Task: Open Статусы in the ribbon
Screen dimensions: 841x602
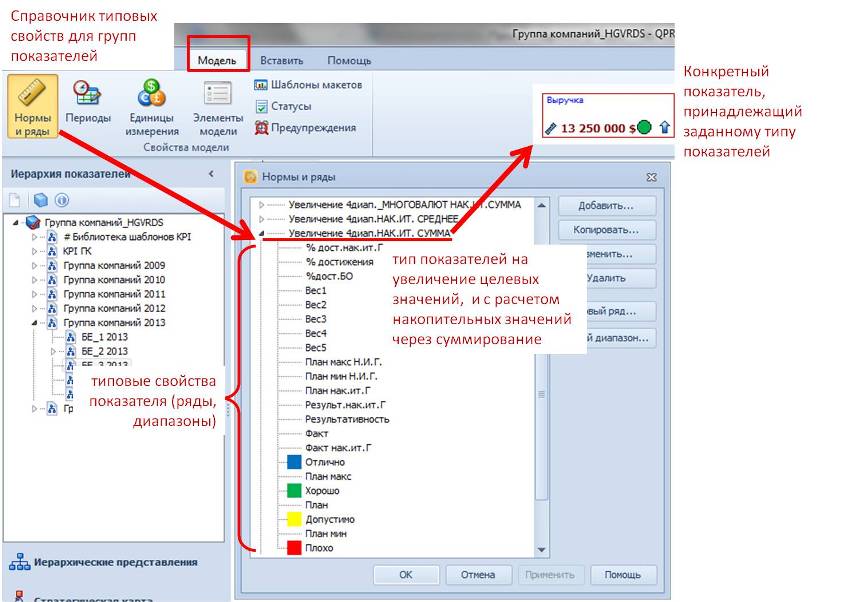Action: coord(283,106)
